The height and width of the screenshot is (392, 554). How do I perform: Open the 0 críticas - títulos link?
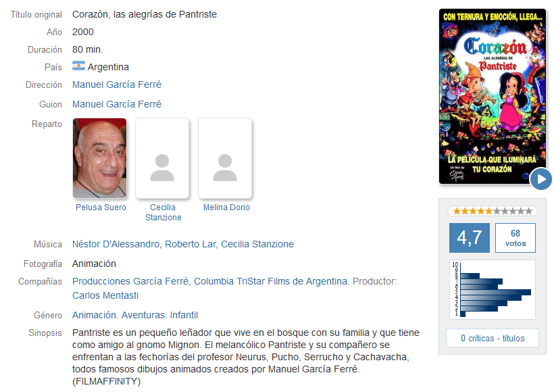tap(492, 339)
